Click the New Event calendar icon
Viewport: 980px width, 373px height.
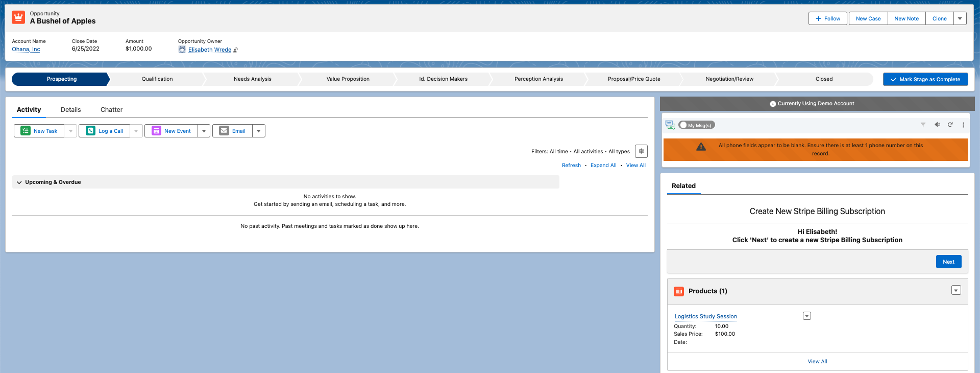click(x=156, y=131)
